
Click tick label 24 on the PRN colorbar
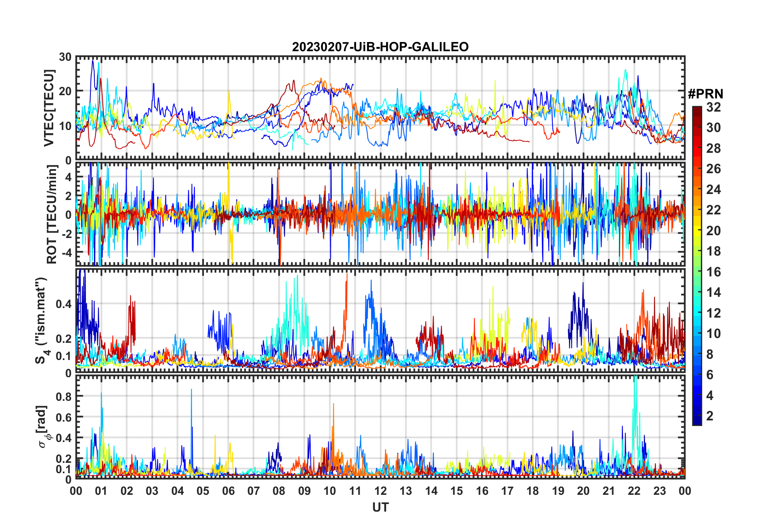(x=713, y=189)
